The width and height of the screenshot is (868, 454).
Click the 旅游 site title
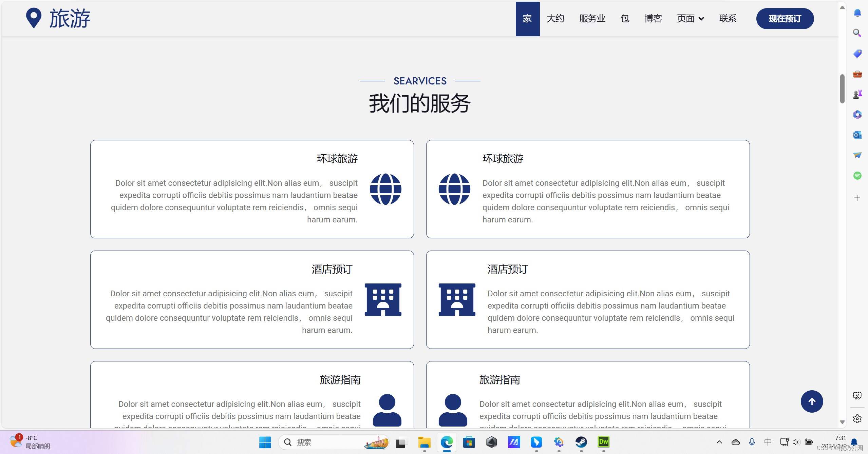tap(70, 18)
